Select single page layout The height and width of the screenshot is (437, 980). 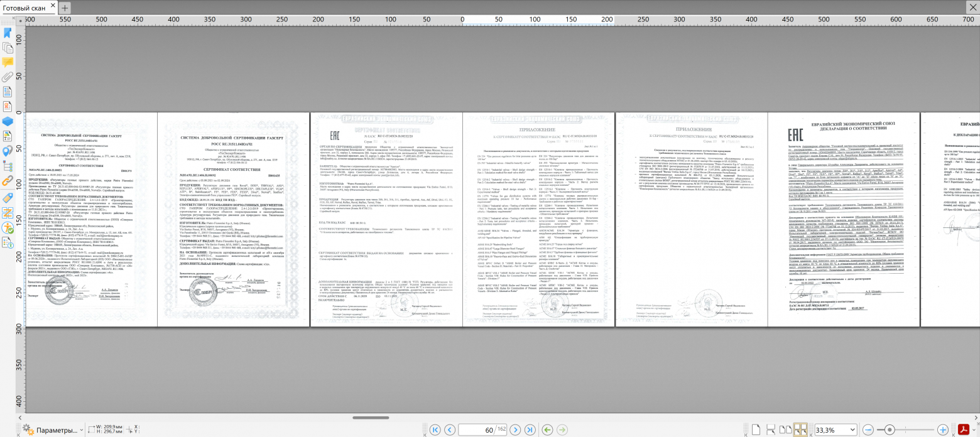[x=757, y=429]
